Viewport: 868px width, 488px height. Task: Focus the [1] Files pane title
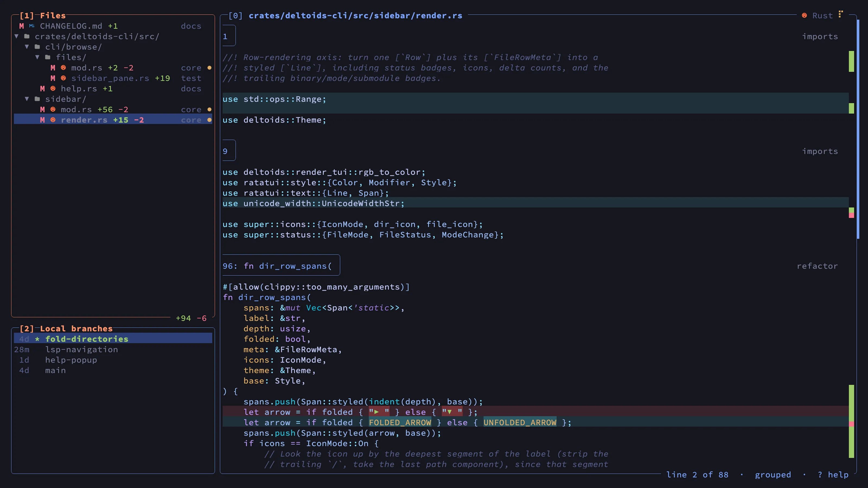tap(43, 15)
